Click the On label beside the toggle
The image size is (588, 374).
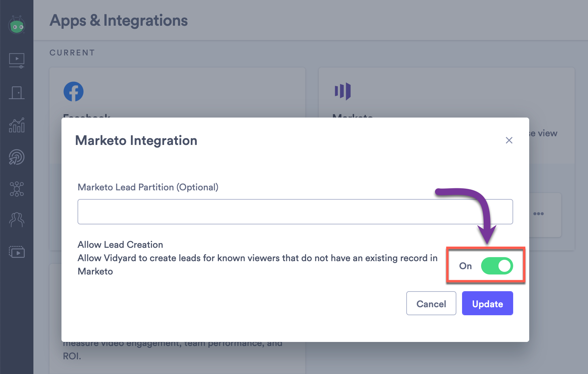465,266
